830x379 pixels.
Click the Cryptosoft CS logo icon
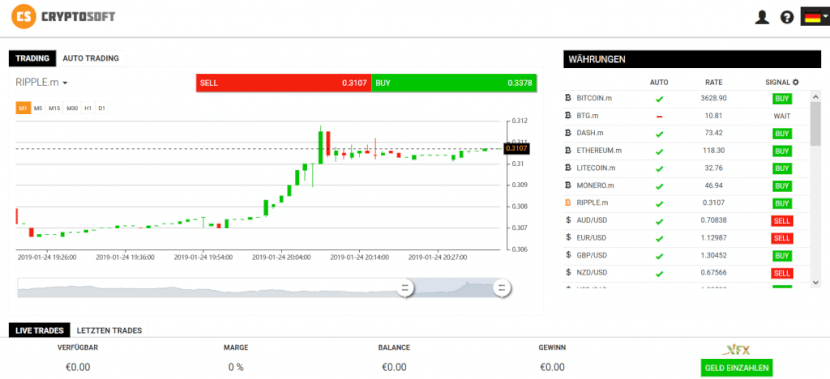click(x=23, y=16)
